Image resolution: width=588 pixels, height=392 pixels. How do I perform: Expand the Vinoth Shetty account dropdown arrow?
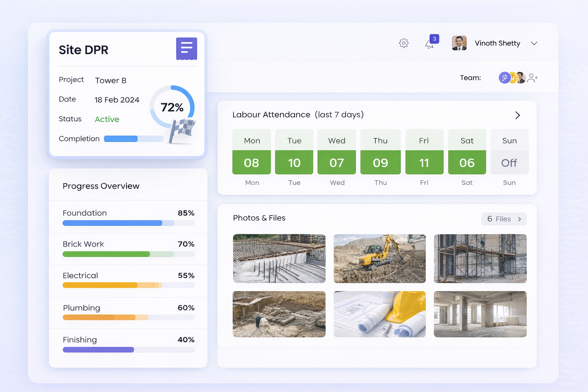[534, 43]
